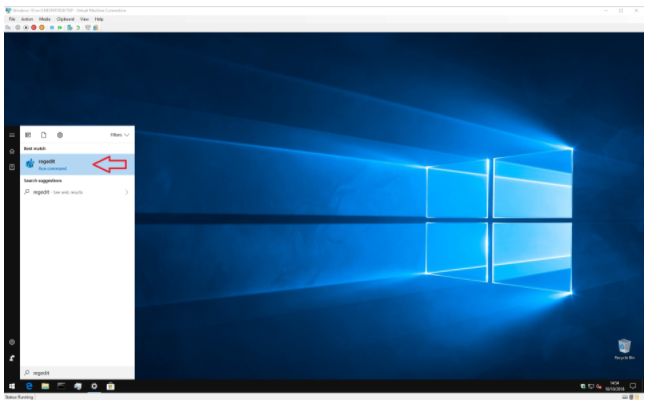Open search settings gear in sidebar
Image resolution: width=650 pixels, height=408 pixels.
tap(12, 342)
